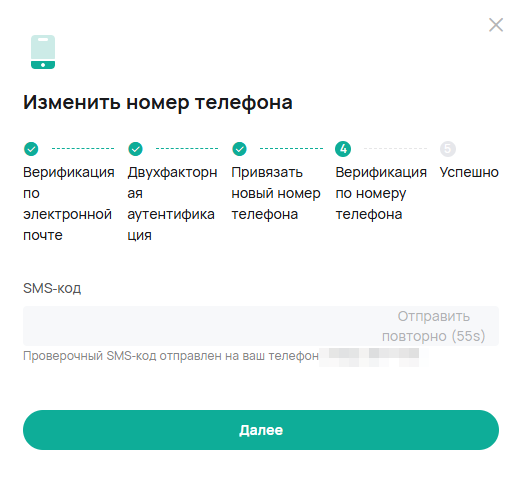Focus the SMS-код input field

[x=200, y=326]
